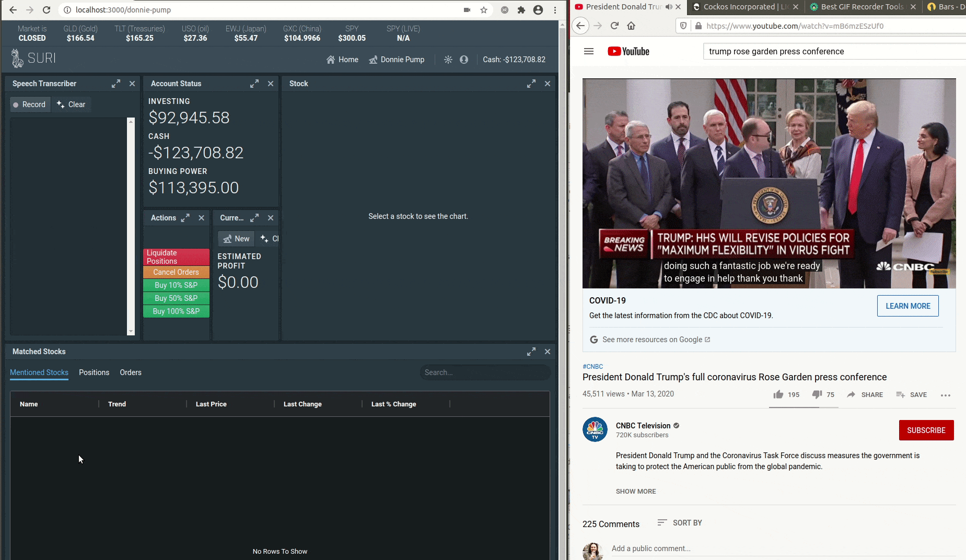
Task: Close the Current trade panel
Action: (x=271, y=218)
